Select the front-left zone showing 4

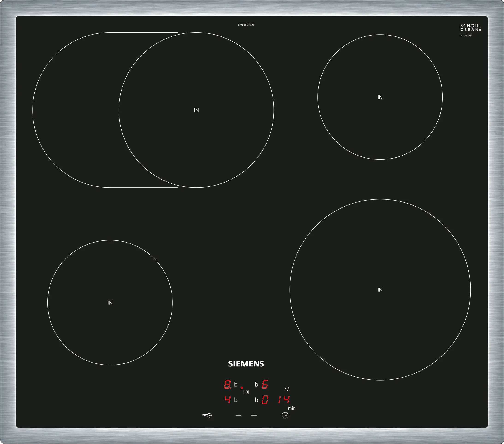[227, 399]
